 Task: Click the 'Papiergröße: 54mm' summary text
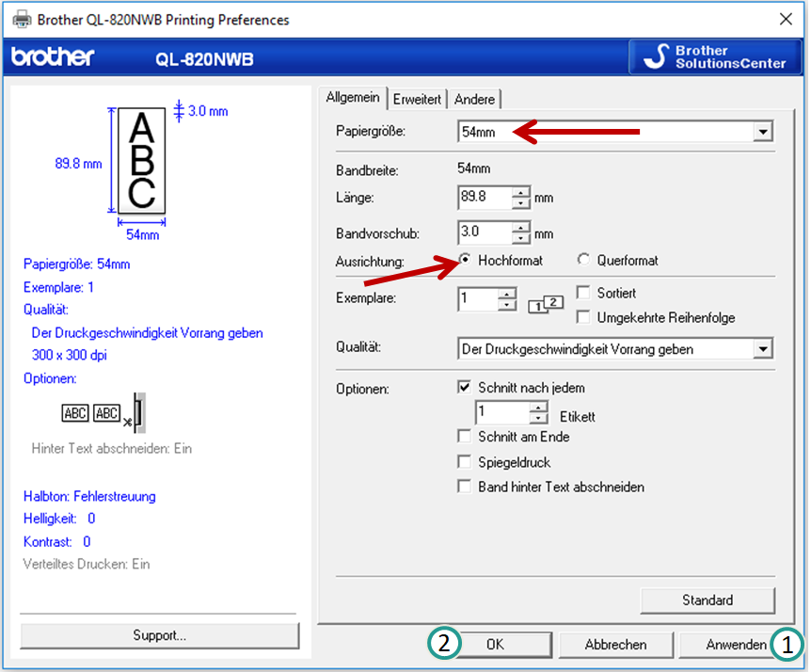tap(76, 264)
